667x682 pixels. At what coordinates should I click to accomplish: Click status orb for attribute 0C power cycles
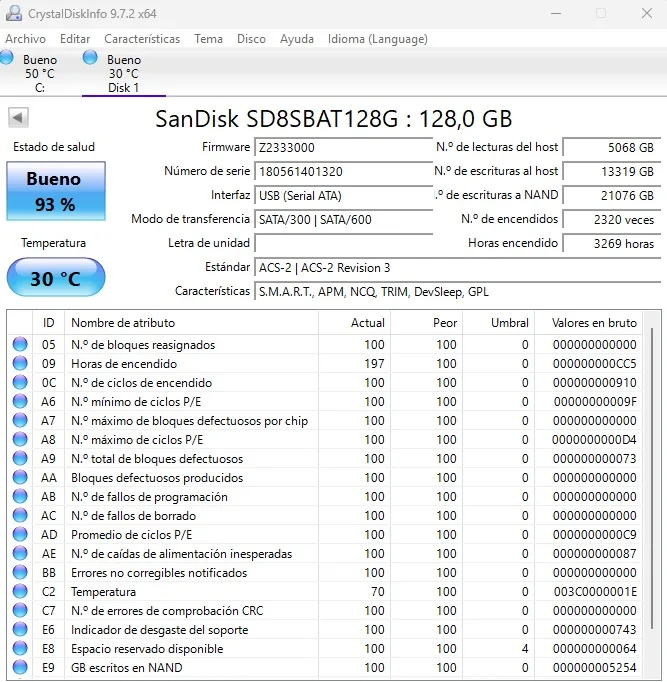[20, 382]
